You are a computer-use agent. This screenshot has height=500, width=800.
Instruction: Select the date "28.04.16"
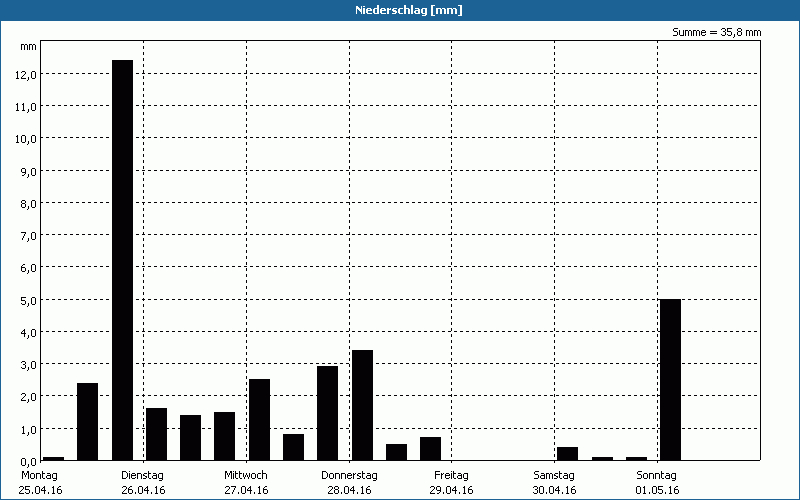349,490
